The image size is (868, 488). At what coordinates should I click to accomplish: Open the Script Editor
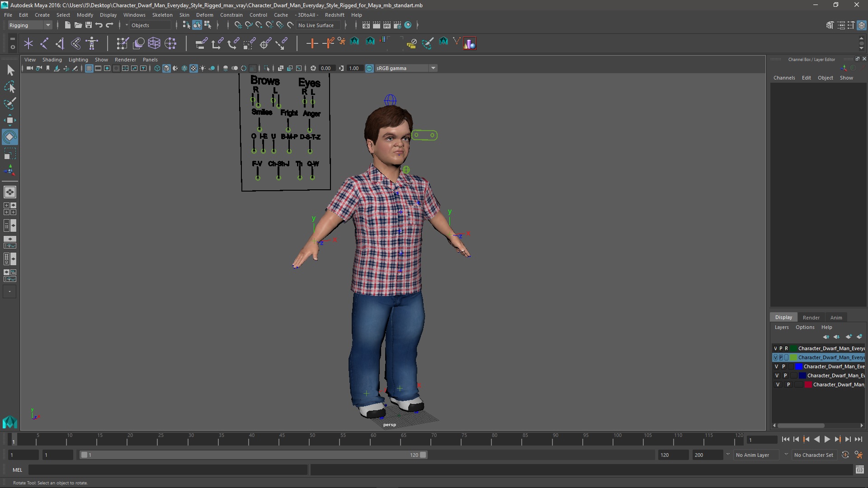click(x=860, y=470)
